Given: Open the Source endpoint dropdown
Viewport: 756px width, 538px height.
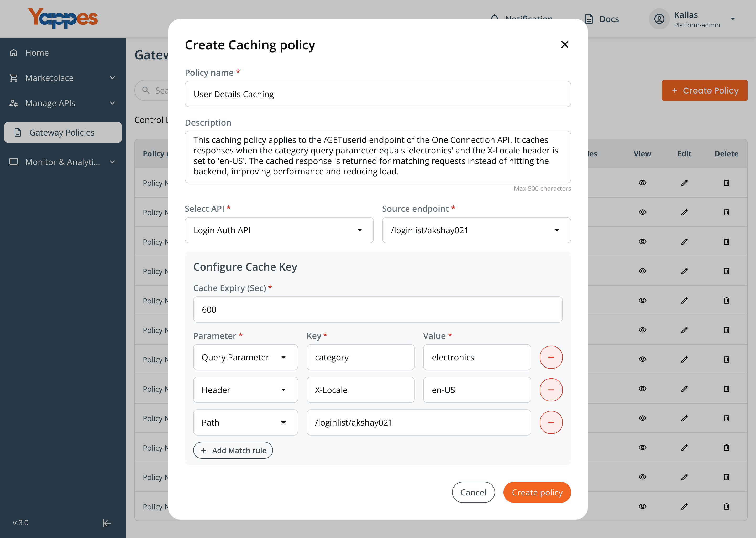Looking at the screenshot, I should [476, 230].
